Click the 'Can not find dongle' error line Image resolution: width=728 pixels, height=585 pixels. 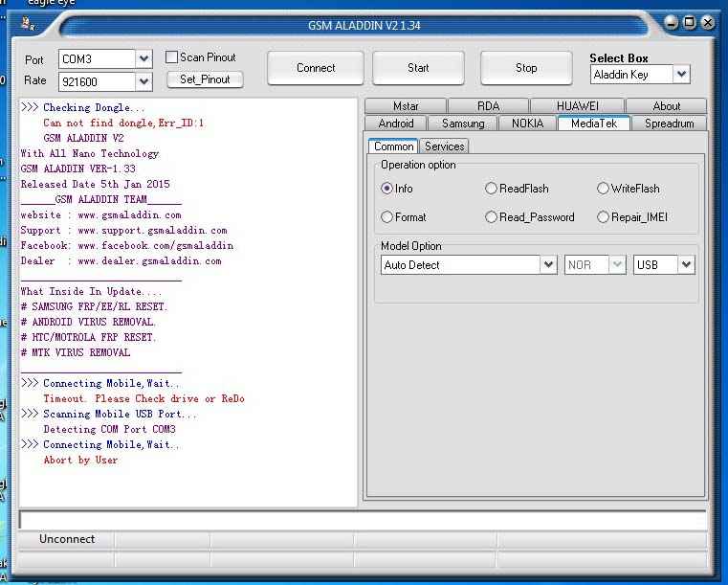pos(123,124)
